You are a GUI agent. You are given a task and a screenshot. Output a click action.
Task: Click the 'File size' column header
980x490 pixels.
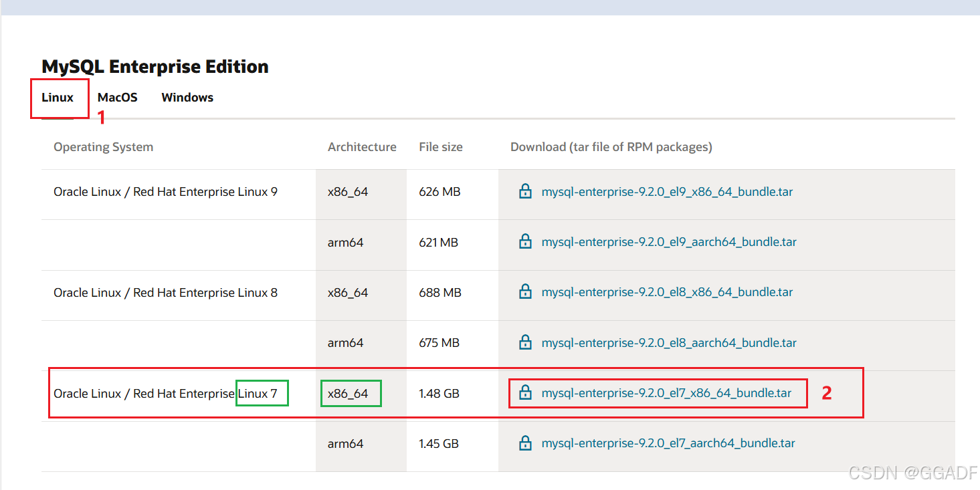pyautogui.click(x=441, y=147)
